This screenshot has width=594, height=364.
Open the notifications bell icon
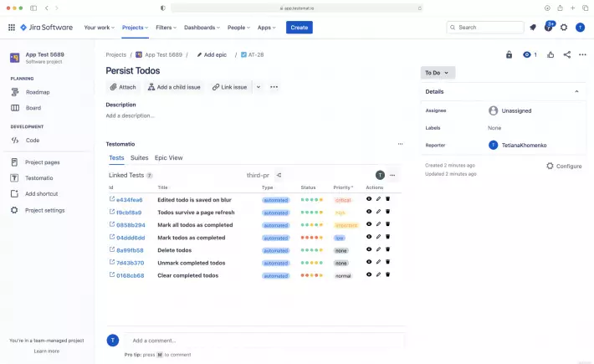point(532,27)
